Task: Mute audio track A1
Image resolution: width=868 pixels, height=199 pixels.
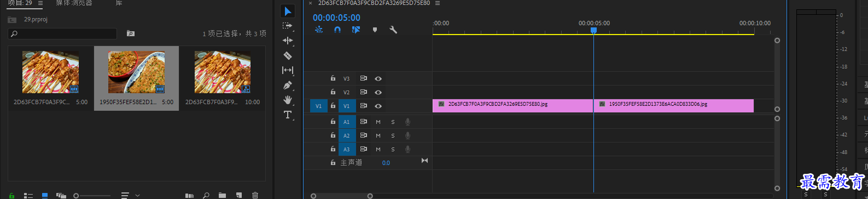Action: [x=378, y=122]
